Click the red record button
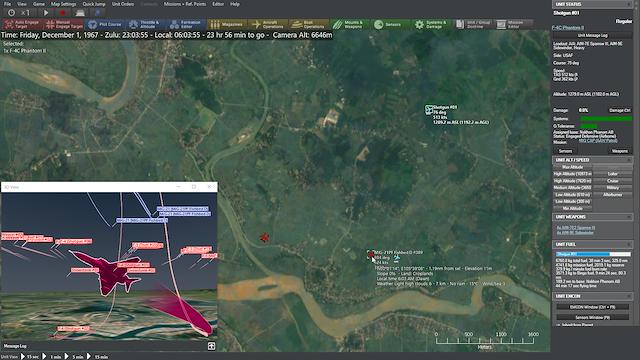Screen dimensions: 640x360 [62, 13]
